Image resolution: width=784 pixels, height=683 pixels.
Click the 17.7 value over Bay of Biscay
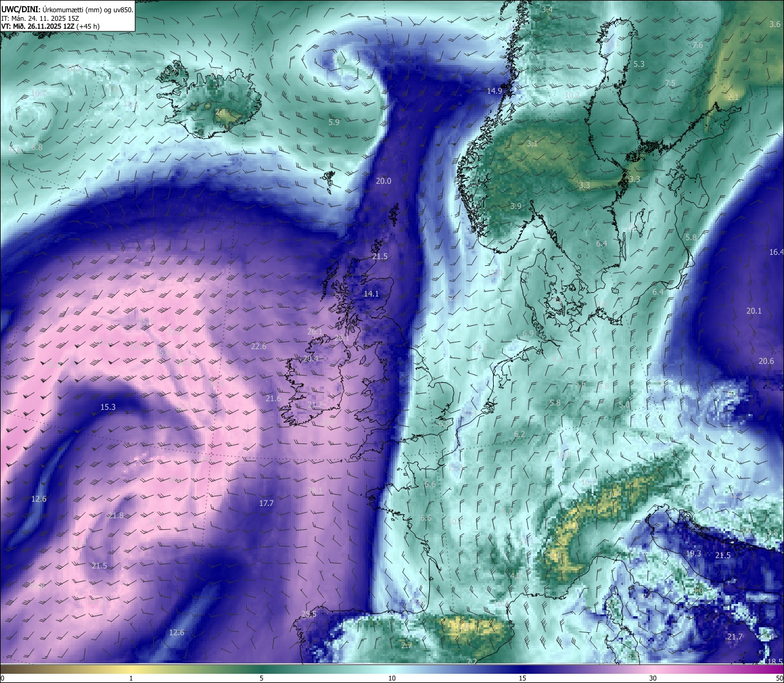pyautogui.click(x=266, y=503)
